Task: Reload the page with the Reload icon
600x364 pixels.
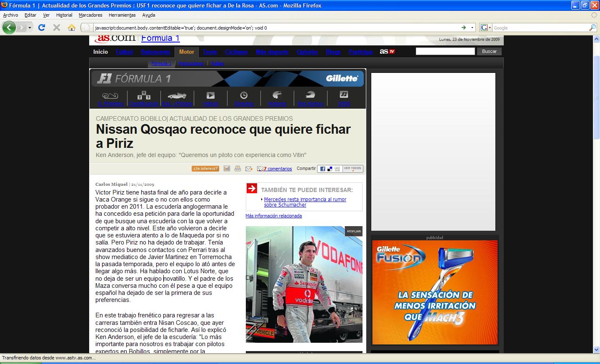Action: [x=42, y=27]
